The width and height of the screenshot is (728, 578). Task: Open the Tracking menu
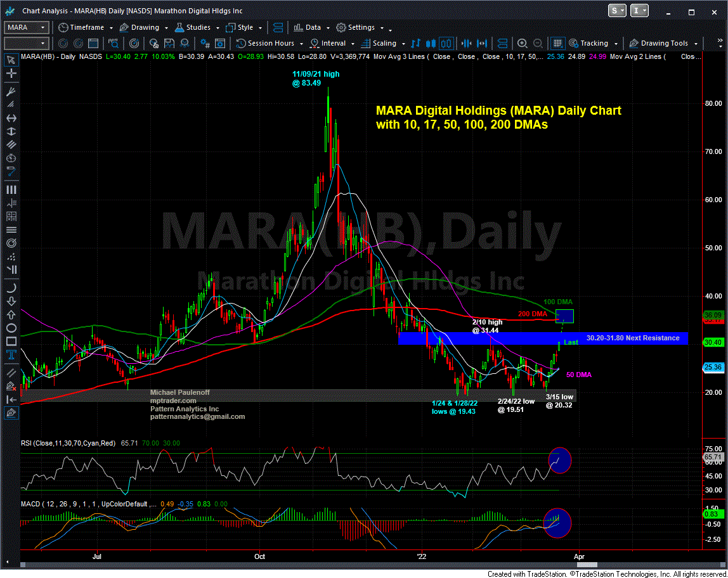pos(594,44)
